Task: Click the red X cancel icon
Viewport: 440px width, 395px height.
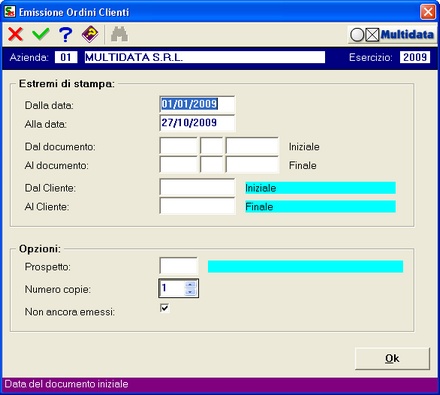Action: pos(15,34)
